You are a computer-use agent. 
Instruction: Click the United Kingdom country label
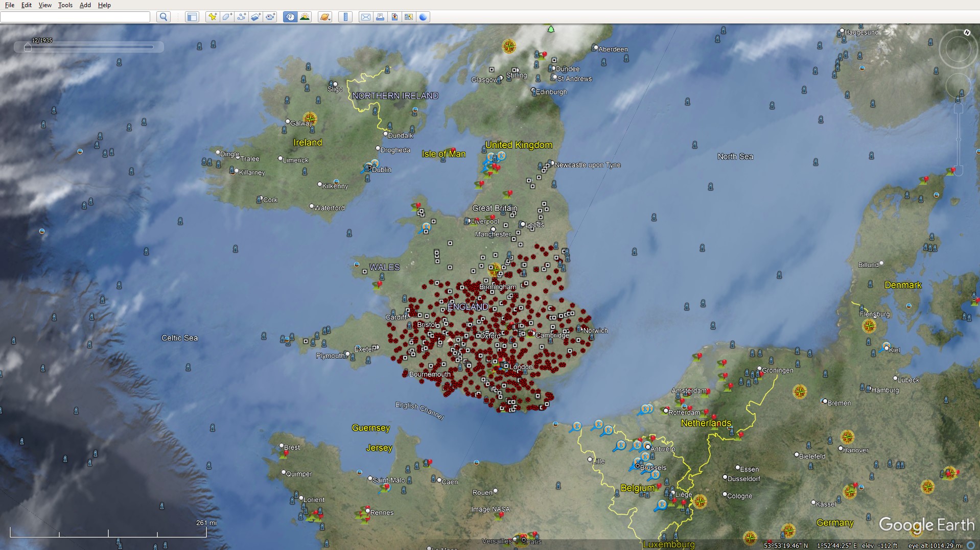coord(519,145)
